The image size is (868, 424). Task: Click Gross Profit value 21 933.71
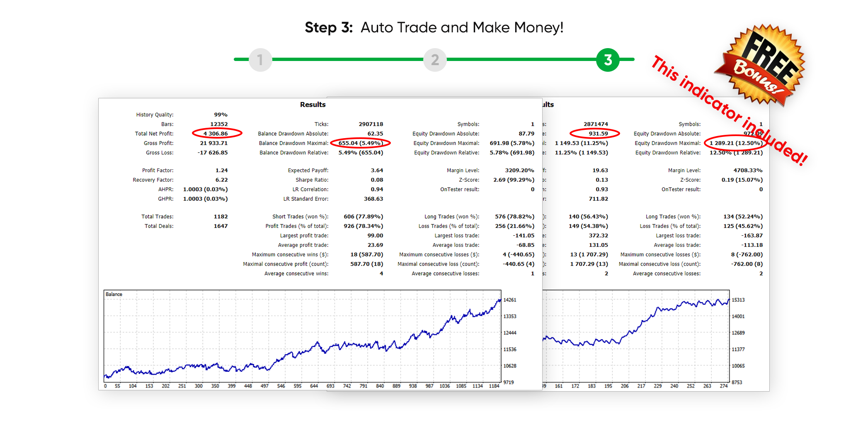(x=214, y=143)
